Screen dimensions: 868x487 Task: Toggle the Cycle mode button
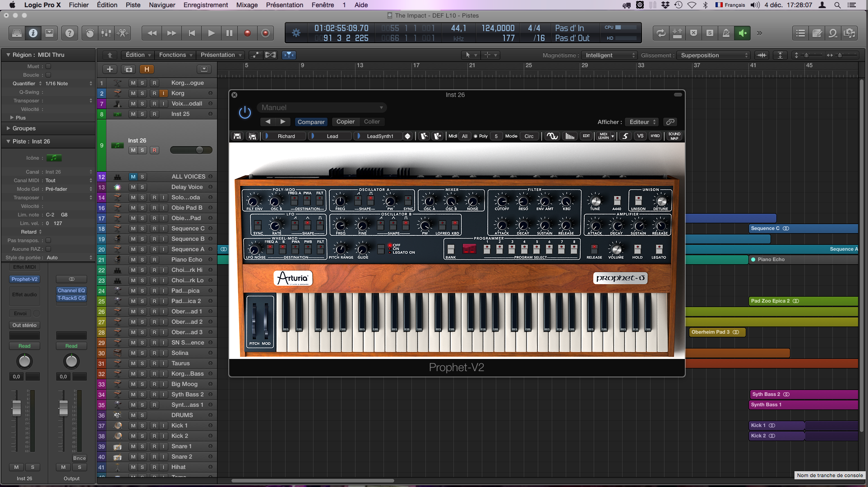660,33
